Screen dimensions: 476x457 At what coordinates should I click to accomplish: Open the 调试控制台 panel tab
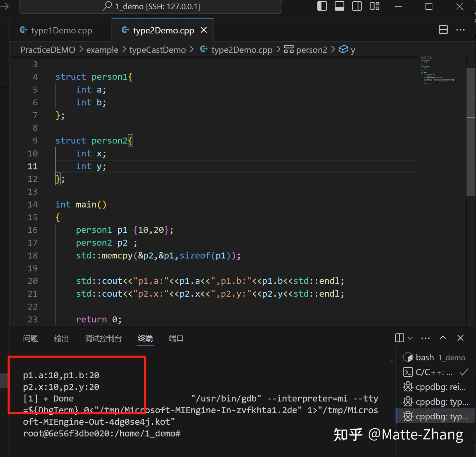click(x=103, y=338)
